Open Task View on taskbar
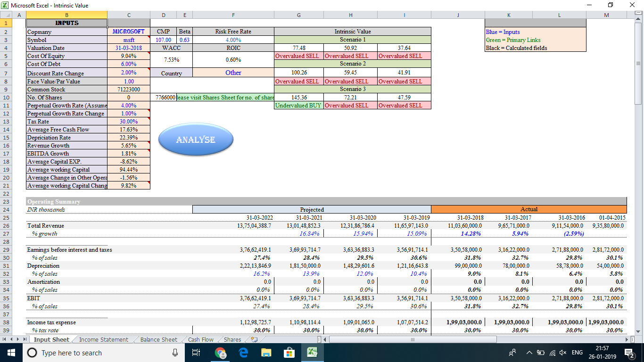This screenshot has height=362, width=644. (x=197, y=353)
